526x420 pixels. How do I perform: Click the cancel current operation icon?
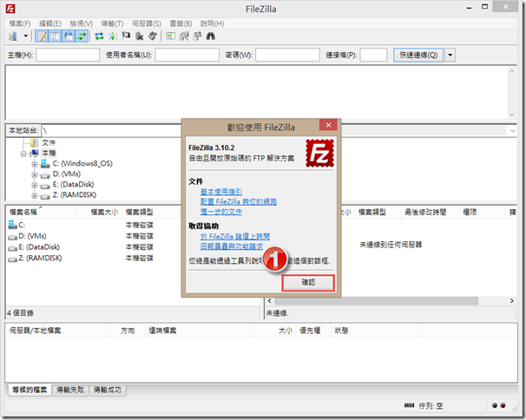point(126,36)
